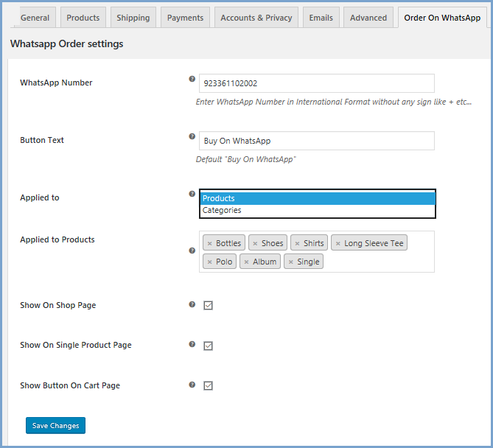Click the Show On Shop Page label
This screenshot has width=493, height=448.
click(x=58, y=305)
